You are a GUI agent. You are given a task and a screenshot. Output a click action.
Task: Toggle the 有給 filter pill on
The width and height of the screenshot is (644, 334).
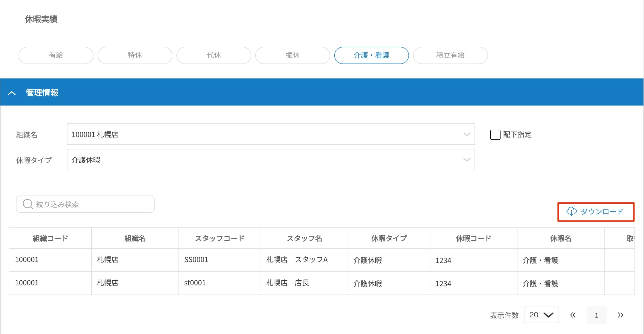[x=56, y=55]
